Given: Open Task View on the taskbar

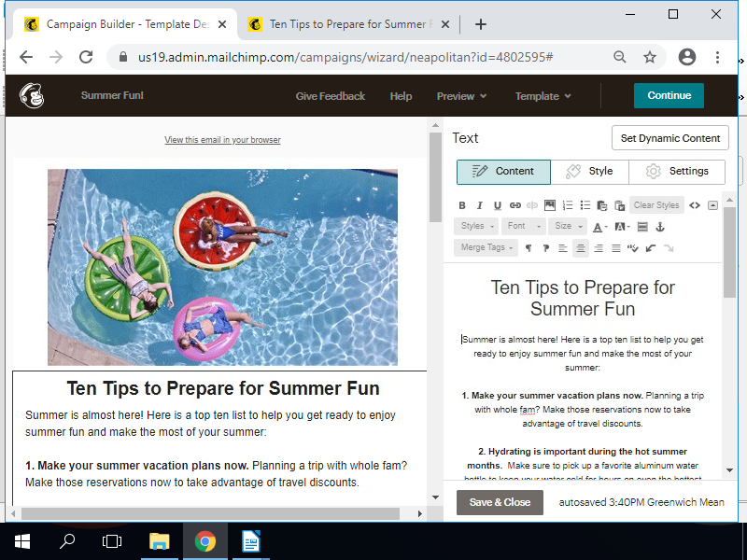Looking at the screenshot, I should 112,541.
